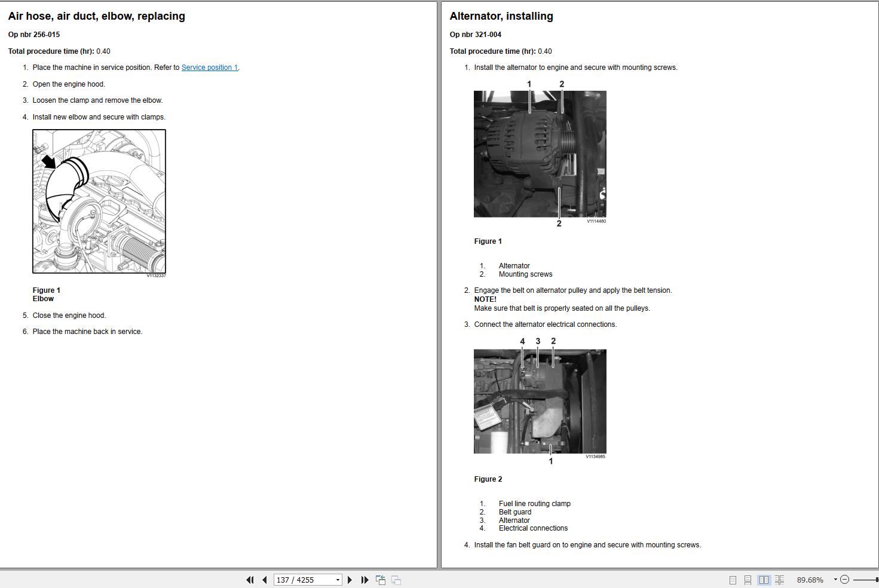Click the 89.68% zoom value

click(x=810, y=580)
